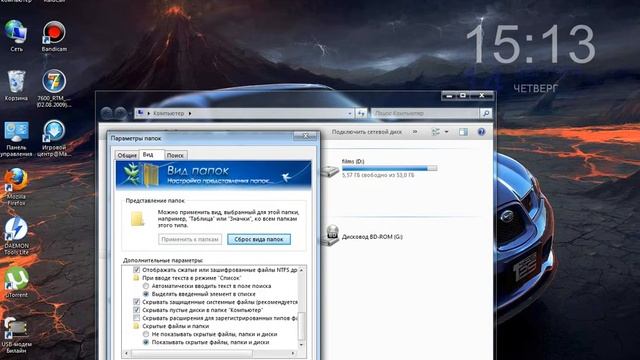Enable Скрывать расширения для зарегистрированных типов
Screen dimensions: 640x360
pyautogui.click(x=137, y=318)
